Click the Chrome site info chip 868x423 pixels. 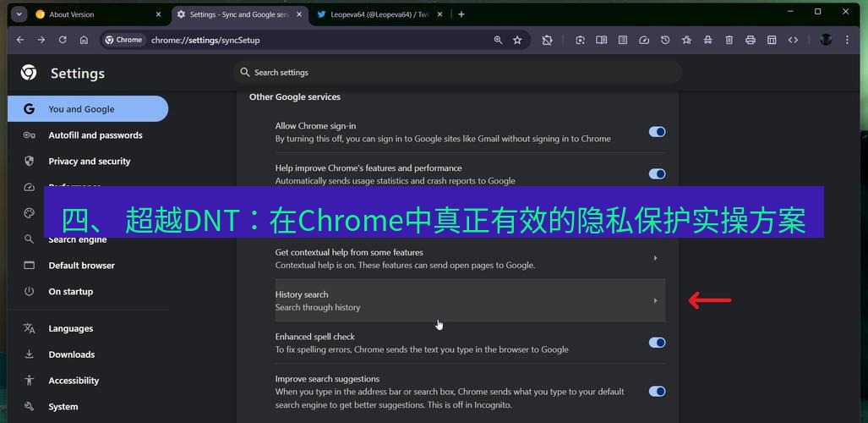coord(124,40)
